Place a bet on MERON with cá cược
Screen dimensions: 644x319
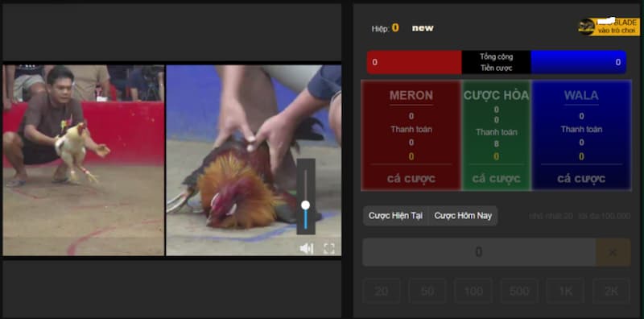[x=411, y=179]
